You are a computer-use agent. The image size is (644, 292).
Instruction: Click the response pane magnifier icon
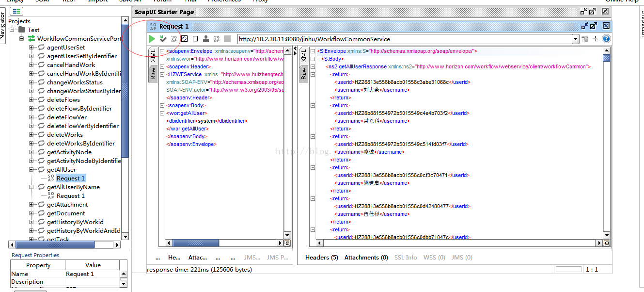607,243
